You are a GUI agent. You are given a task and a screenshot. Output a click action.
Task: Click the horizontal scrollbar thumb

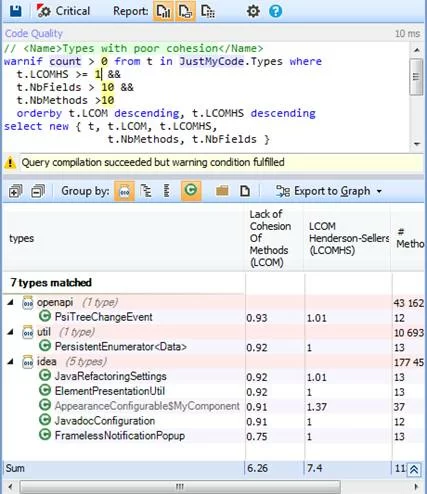[x=180, y=487]
